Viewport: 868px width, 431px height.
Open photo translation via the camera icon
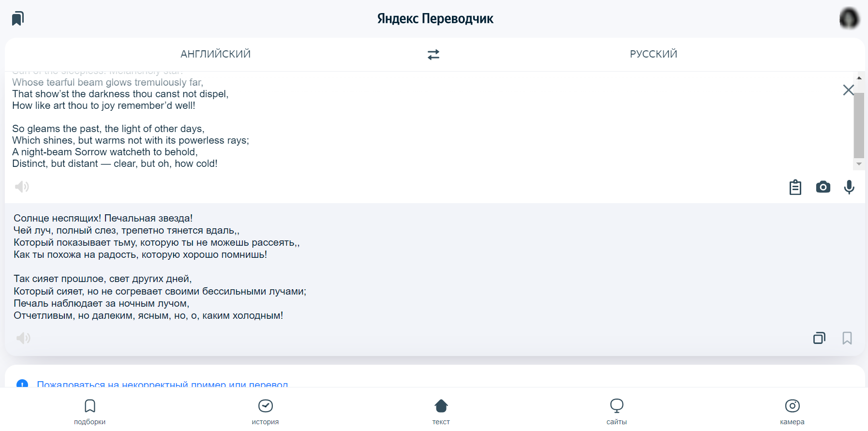[x=823, y=187]
